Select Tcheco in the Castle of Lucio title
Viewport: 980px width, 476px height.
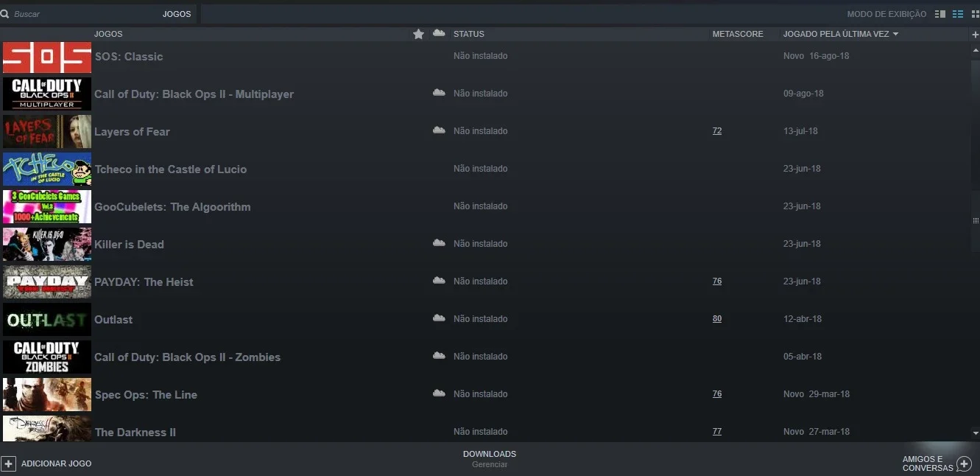tap(171, 169)
